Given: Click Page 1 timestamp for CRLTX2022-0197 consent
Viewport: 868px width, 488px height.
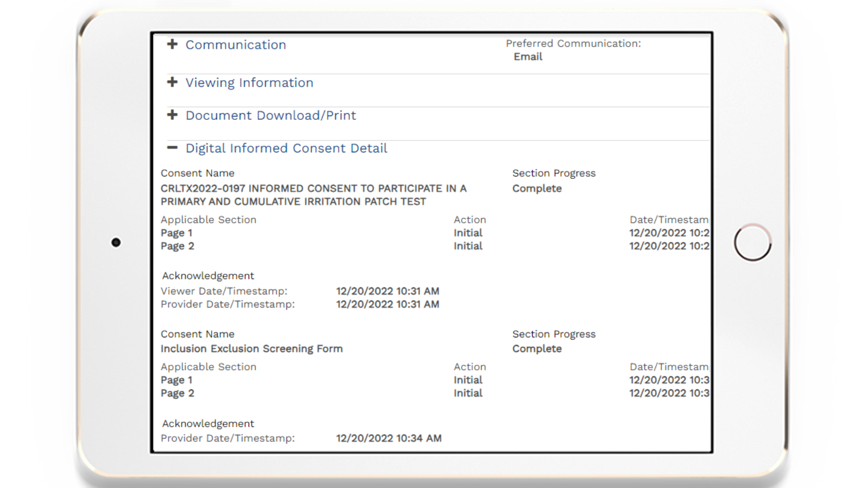Looking at the screenshot, I should [669, 233].
